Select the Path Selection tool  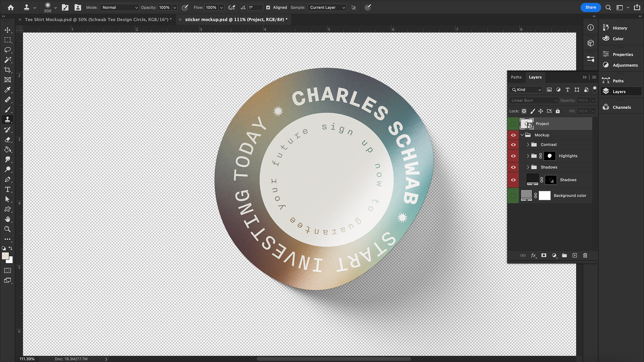(x=7, y=199)
